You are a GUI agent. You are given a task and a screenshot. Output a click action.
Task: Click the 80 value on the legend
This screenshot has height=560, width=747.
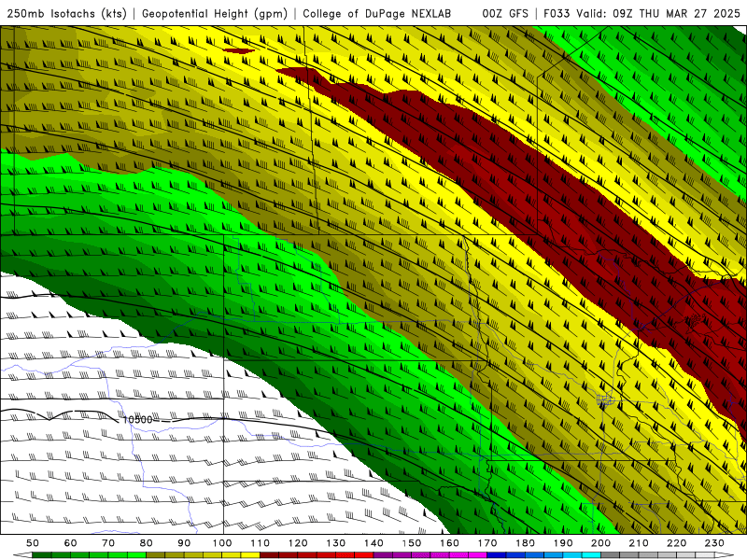(x=147, y=543)
